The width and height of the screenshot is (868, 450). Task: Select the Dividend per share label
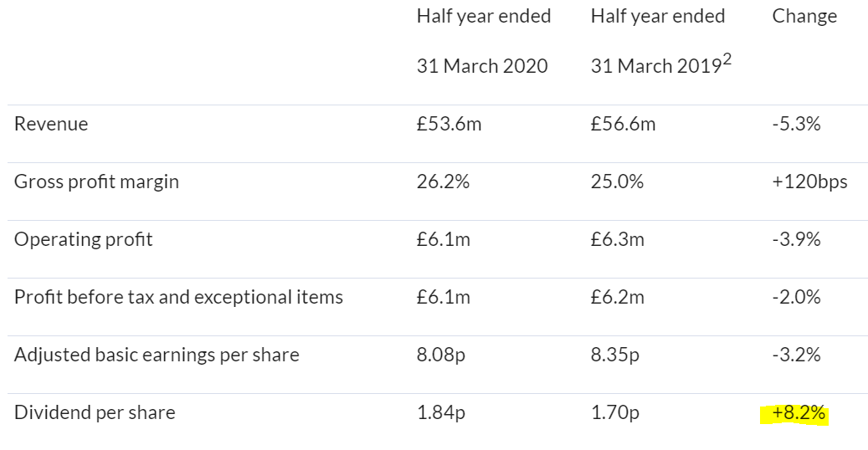95,413
